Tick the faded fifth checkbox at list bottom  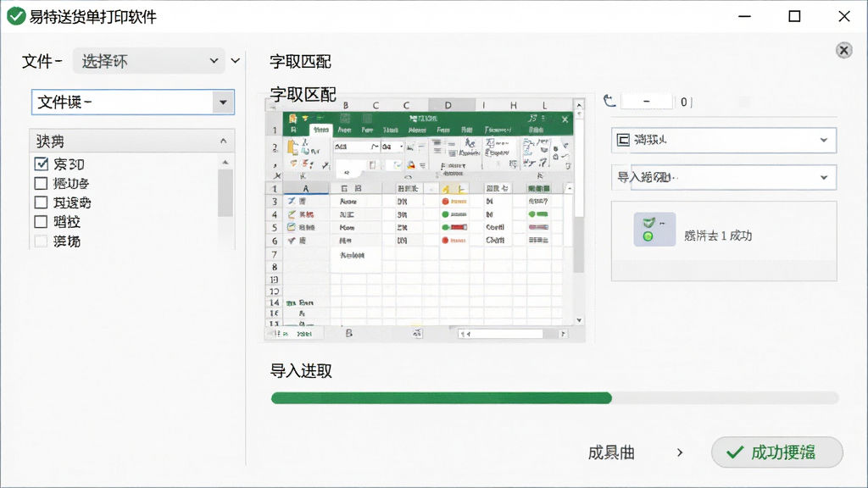pos(41,241)
